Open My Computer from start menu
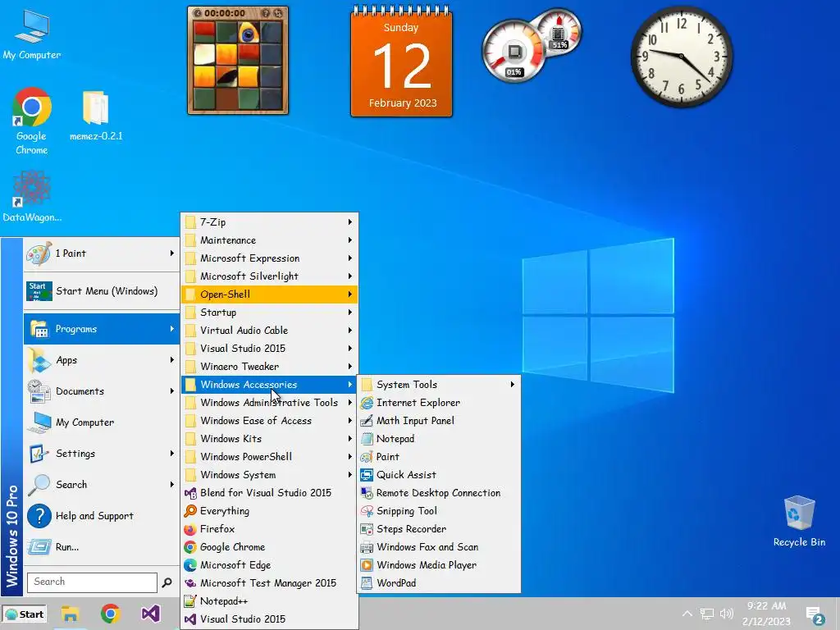Viewport: 840px width, 630px height. 101,422
